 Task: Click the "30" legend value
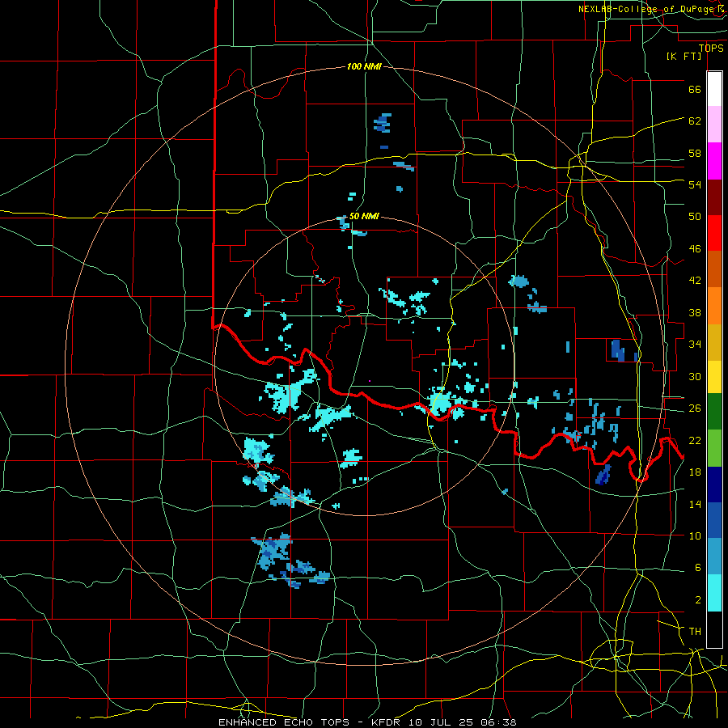[695, 376]
